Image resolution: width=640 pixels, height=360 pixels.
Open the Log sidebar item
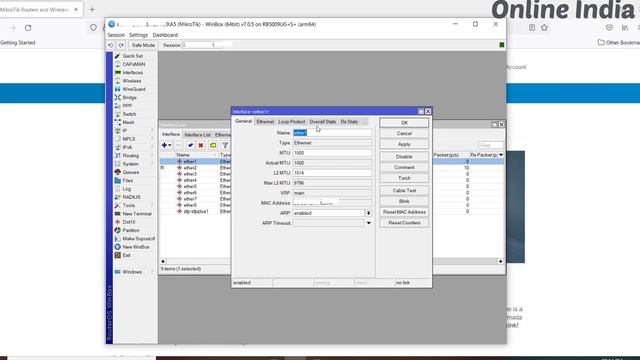[127, 189]
